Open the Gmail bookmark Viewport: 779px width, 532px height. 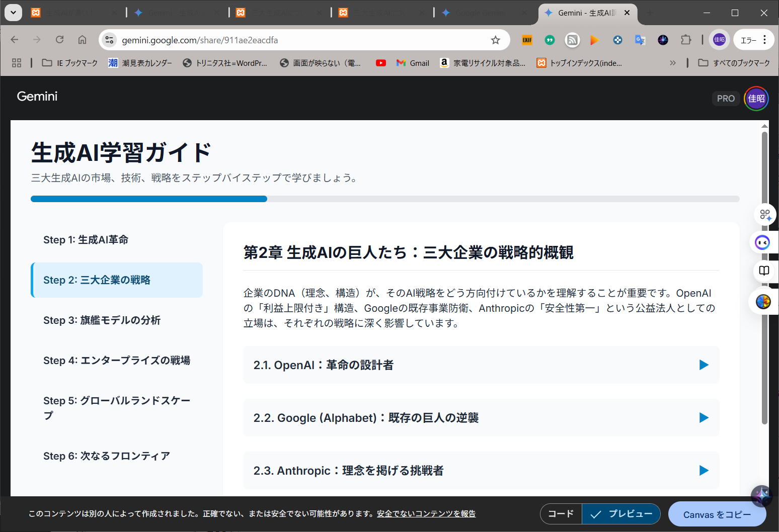(x=413, y=63)
